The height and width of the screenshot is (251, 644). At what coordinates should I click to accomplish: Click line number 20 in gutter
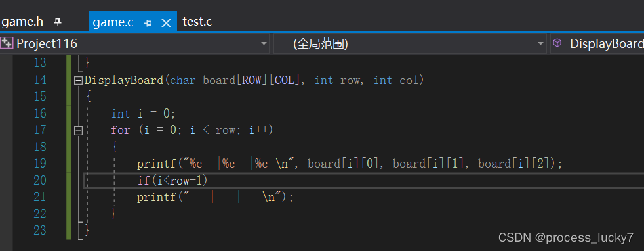click(40, 181)
